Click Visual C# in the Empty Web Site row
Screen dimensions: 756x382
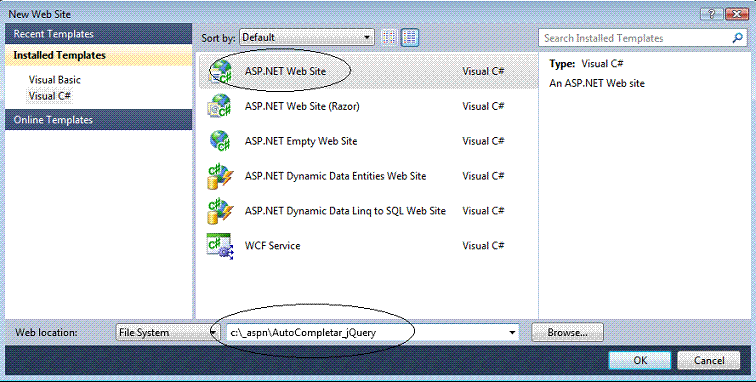tap(483, 141)
